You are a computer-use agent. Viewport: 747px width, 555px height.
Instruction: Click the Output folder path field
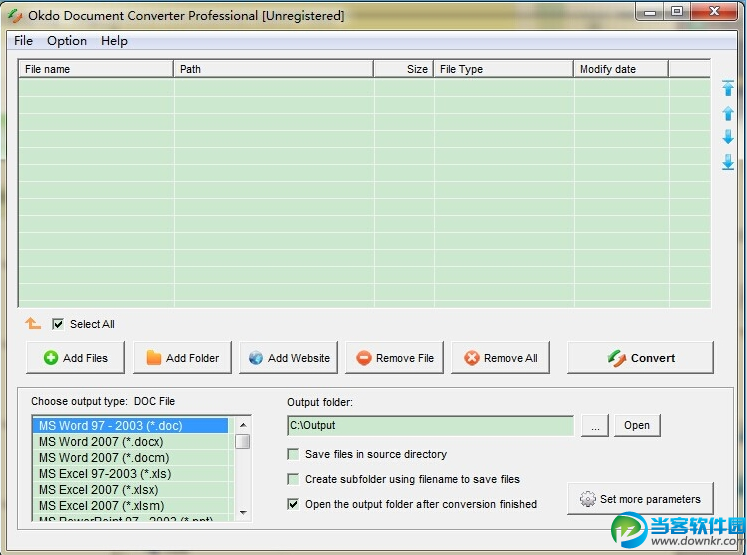pos(430,426)
